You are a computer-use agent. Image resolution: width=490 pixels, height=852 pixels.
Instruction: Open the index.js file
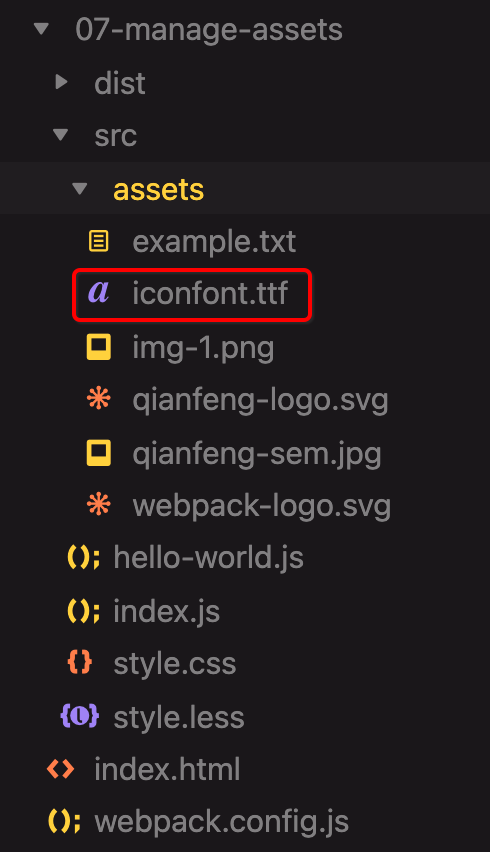coord(166,611)
